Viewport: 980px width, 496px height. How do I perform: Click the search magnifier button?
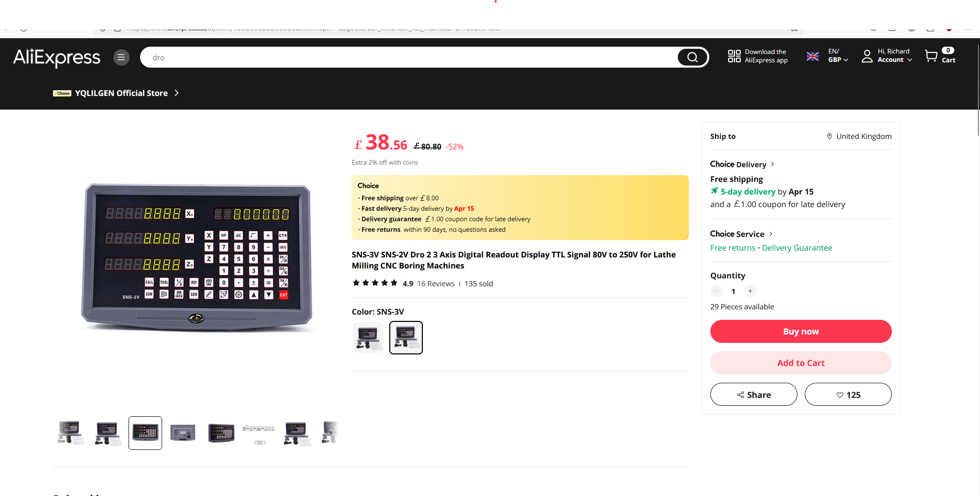(693, 57)
